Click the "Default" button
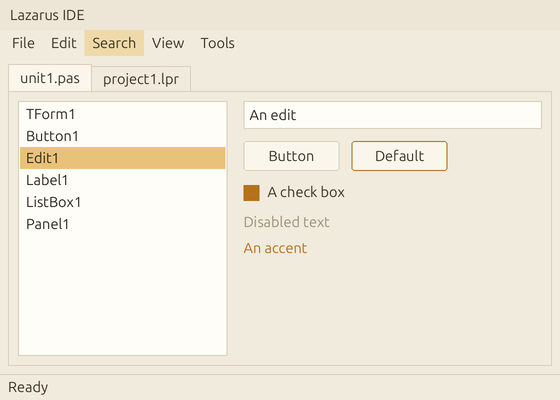 point(399,156)
